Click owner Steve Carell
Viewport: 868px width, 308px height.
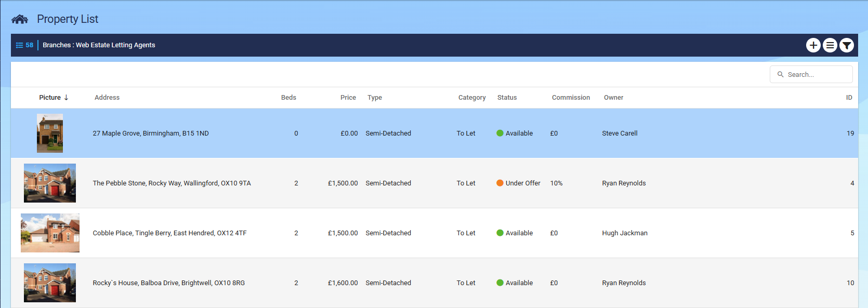click(620, 133)
